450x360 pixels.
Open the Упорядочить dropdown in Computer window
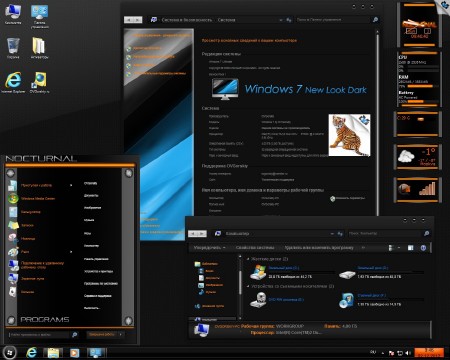point(209,248)
